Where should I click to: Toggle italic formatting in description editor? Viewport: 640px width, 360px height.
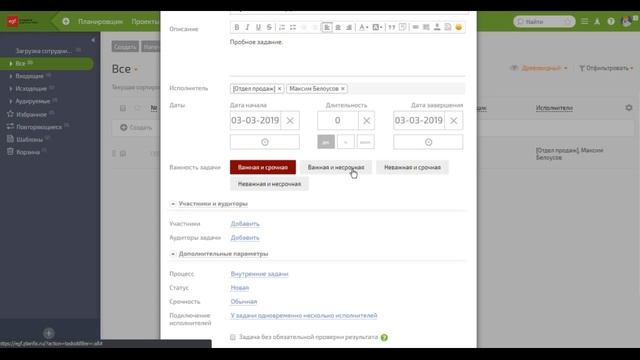coord(247,27)
